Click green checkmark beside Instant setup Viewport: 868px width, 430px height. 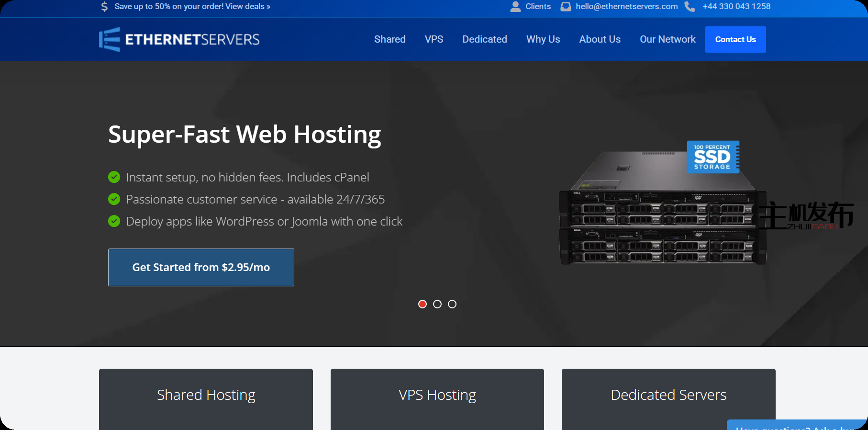[x=114, y=177]
